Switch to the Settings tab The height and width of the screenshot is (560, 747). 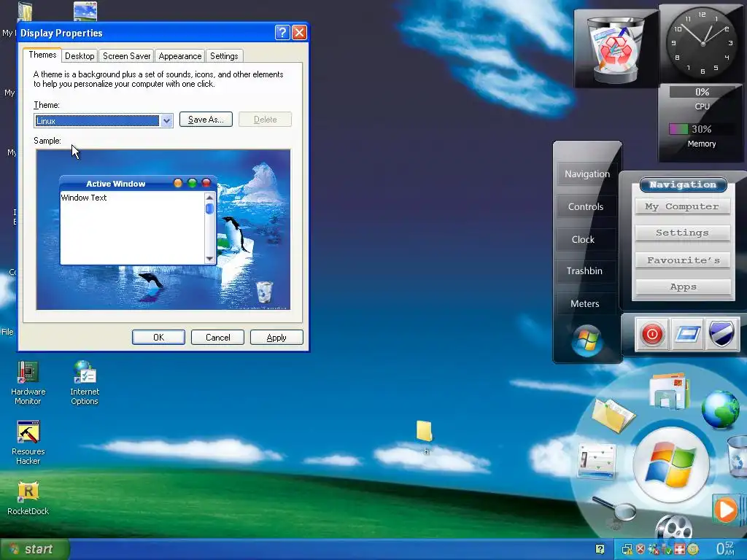(x=224, y=55)
